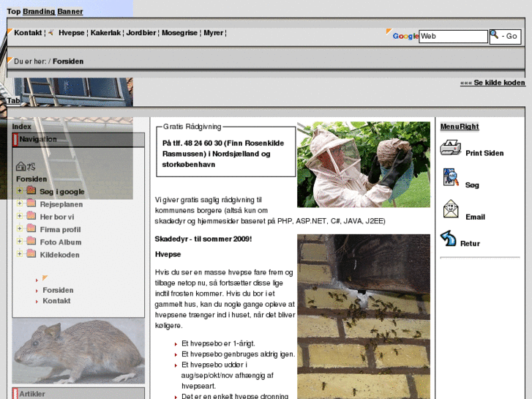
Task: Click the Google Web search input field
Action: (453, 37)
